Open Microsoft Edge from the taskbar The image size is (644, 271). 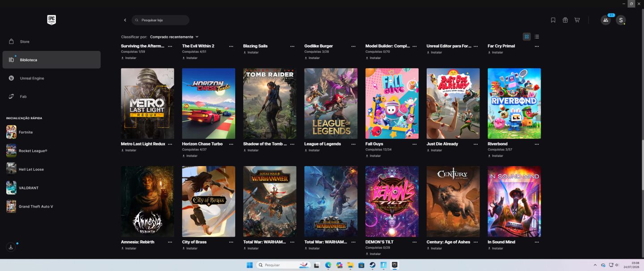[328, 265]
